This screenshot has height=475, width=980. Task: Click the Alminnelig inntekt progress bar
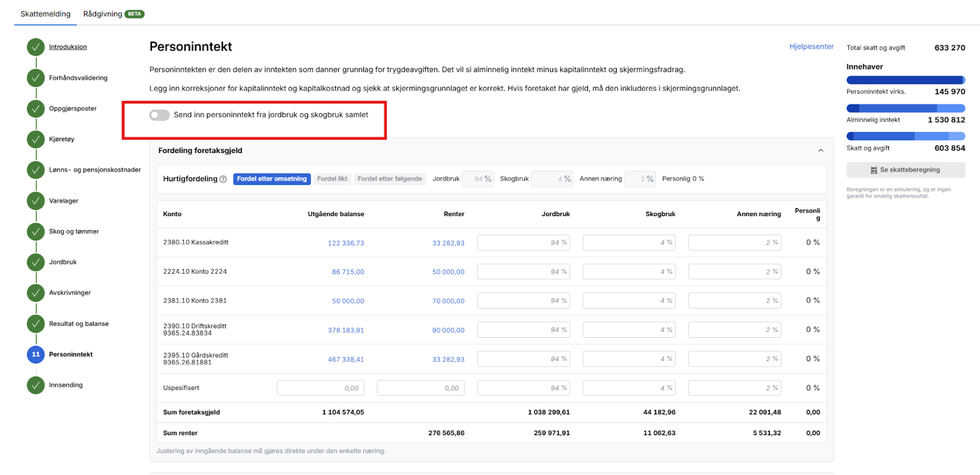pyautogui.click(x=906, y=108)
